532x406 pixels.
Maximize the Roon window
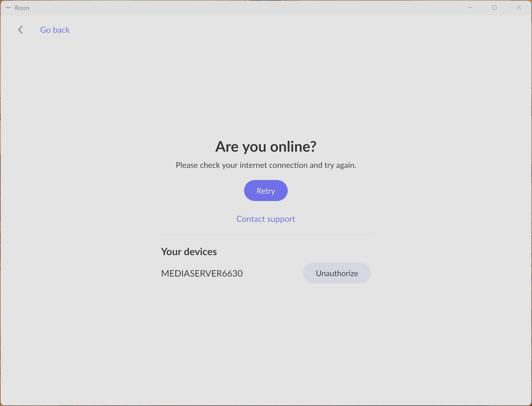pos(494,8)
